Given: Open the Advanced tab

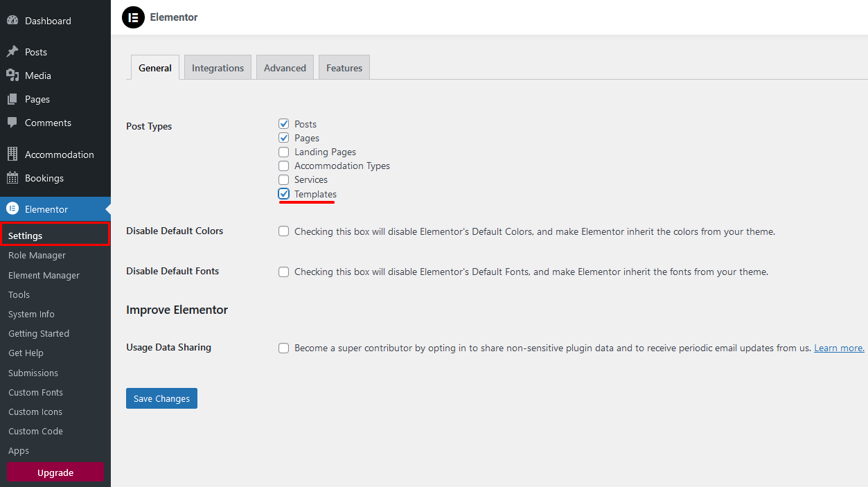Looking at the screenshot, I should pyautogui.click(x=285, y=68).
